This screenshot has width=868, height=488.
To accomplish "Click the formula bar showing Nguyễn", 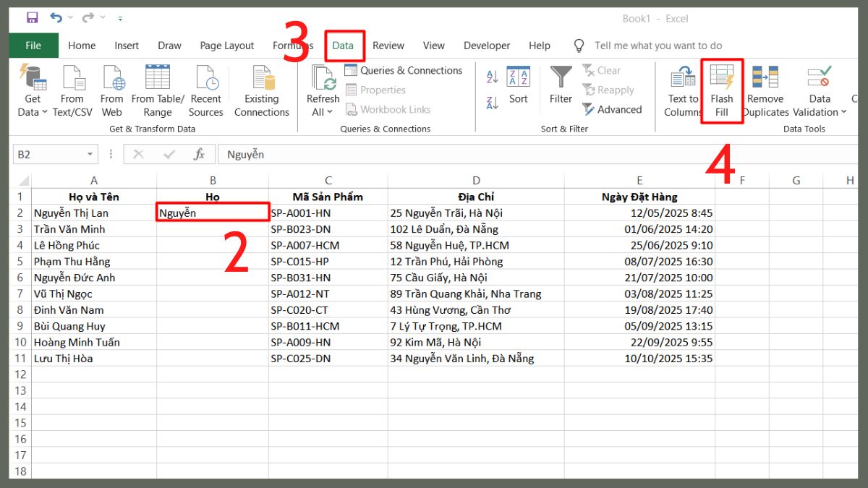I will [x=289, y=154].
